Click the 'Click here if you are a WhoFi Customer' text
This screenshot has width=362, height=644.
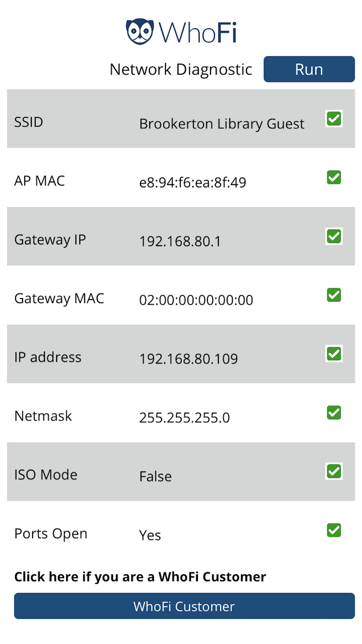140,577
